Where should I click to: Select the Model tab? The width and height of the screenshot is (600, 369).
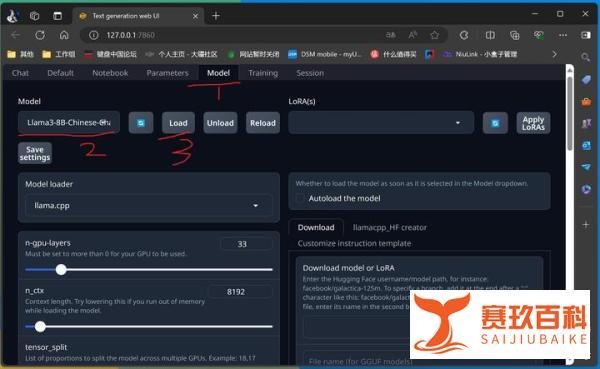[218, 73]
